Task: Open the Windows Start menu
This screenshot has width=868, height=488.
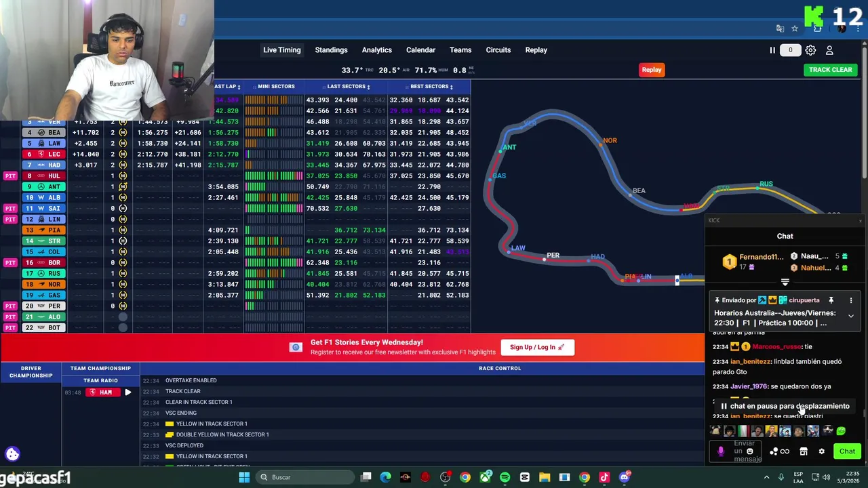Action: [x=244, y=477]
